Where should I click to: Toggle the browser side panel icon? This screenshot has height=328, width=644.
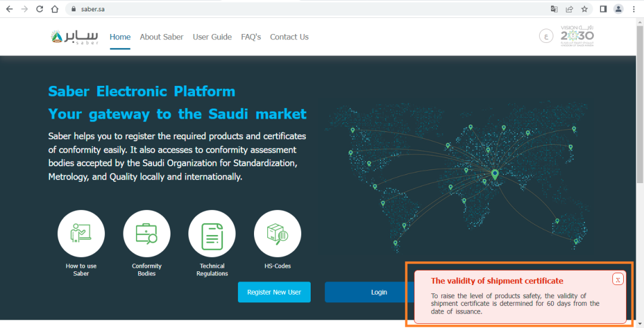603,9
